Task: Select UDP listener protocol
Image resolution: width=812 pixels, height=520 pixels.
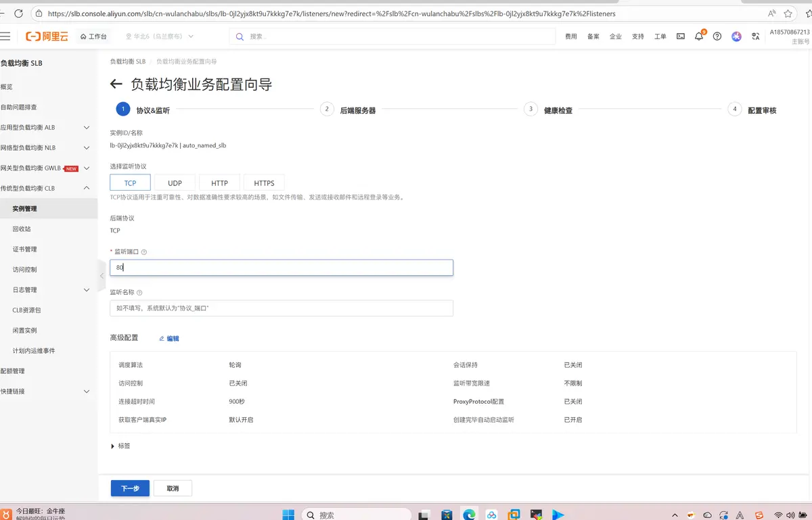Action: (x=175, y=183)
